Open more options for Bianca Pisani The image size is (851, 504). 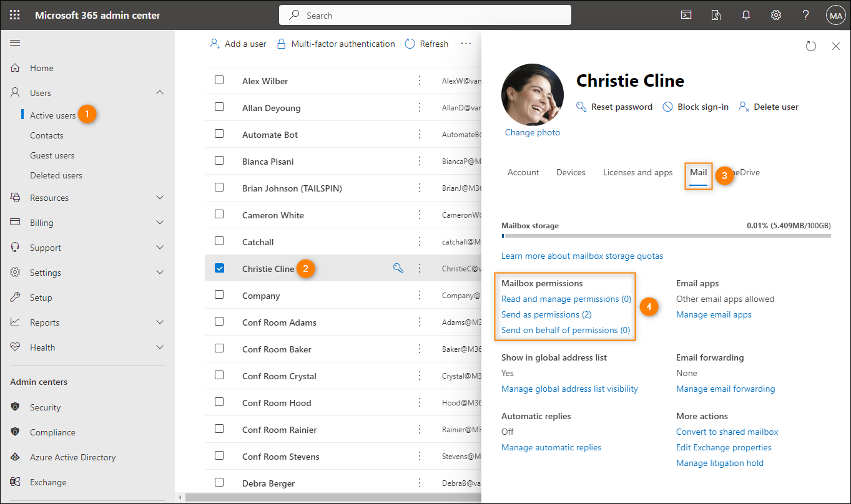(x=420, y=161)
